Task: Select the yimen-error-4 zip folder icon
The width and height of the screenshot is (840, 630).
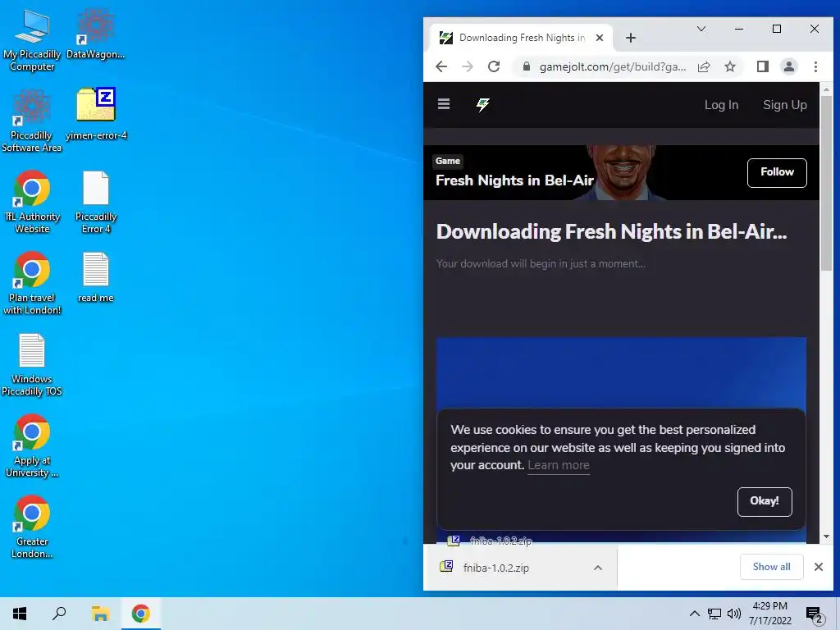Action: click(96, 114)
